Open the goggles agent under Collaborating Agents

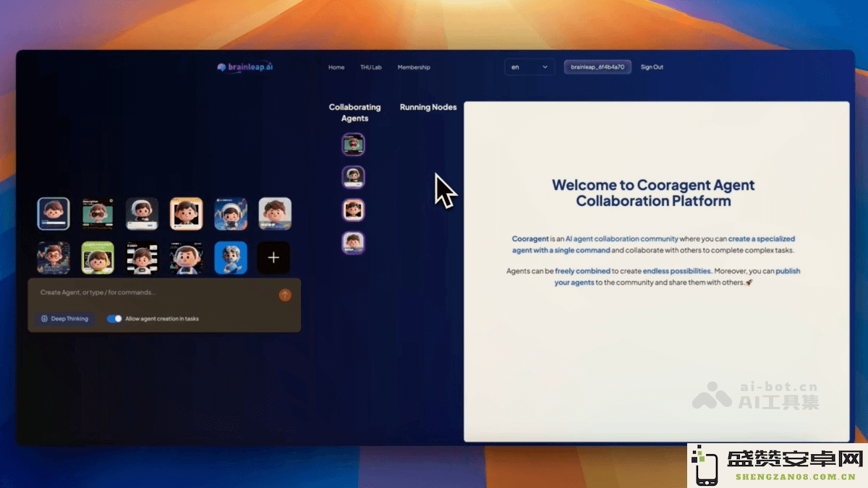tap(353, 145)
